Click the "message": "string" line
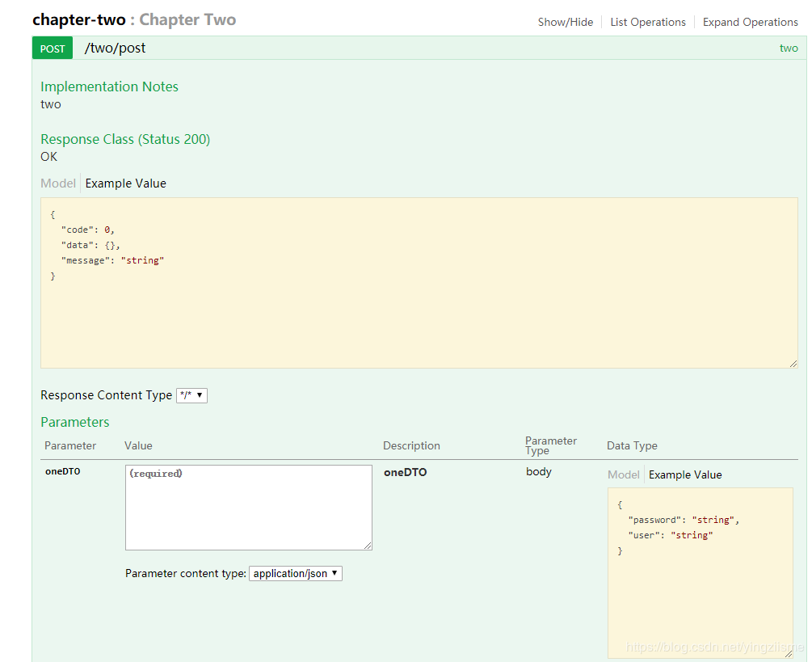 [x=112, y=260]
